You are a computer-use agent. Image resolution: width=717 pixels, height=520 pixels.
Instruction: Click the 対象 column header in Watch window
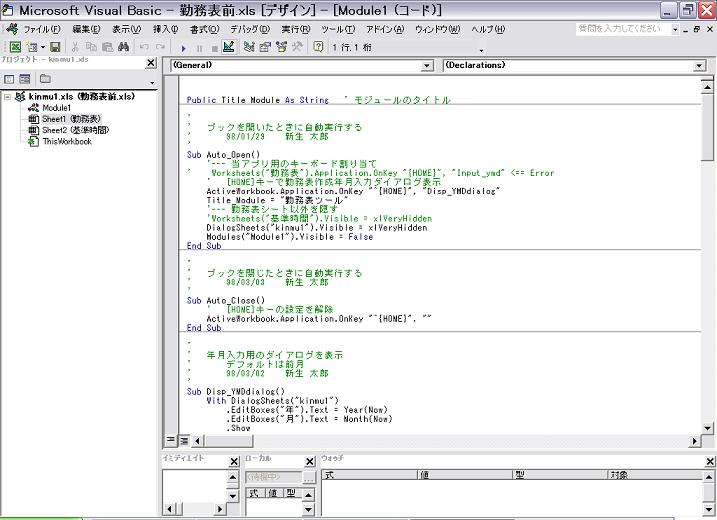pyautogui.click(x=654, y=475)
